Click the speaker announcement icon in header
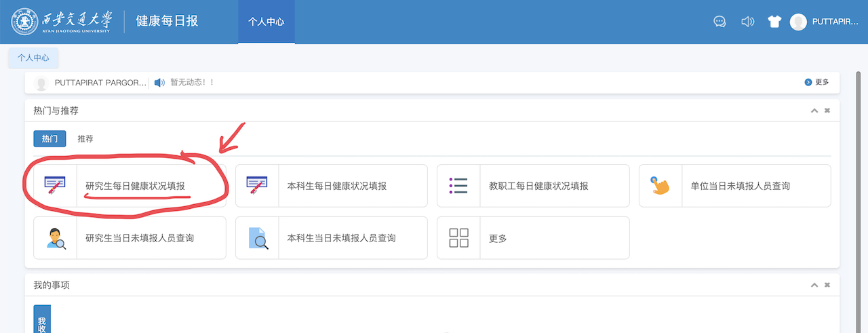 (x=747, y=22)
